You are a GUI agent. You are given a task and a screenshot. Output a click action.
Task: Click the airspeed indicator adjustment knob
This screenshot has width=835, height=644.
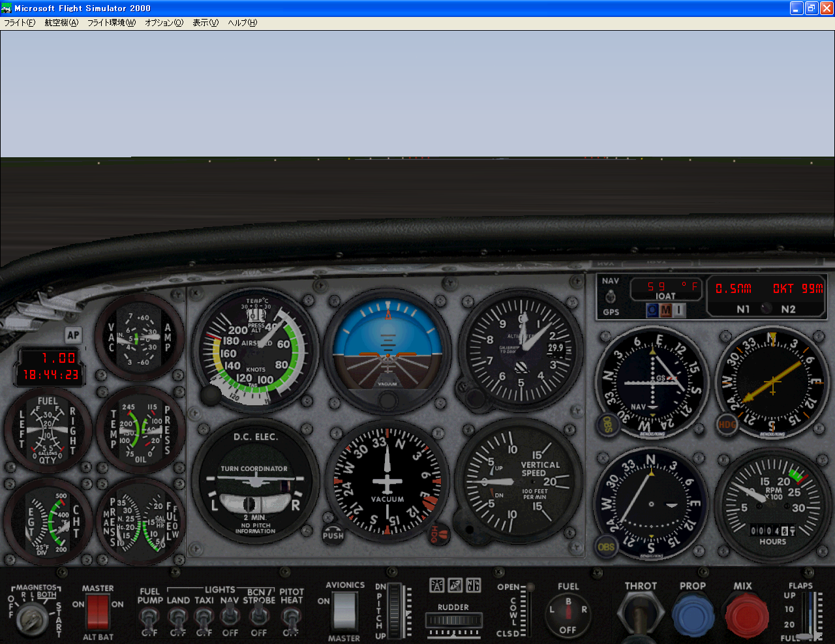211,395
